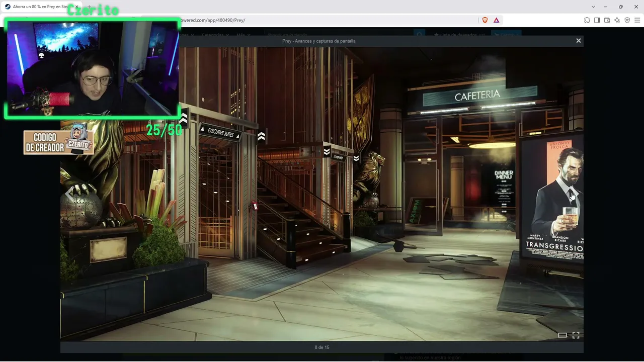Go to the previous screenshot with left arrow

tap(69, 194)
